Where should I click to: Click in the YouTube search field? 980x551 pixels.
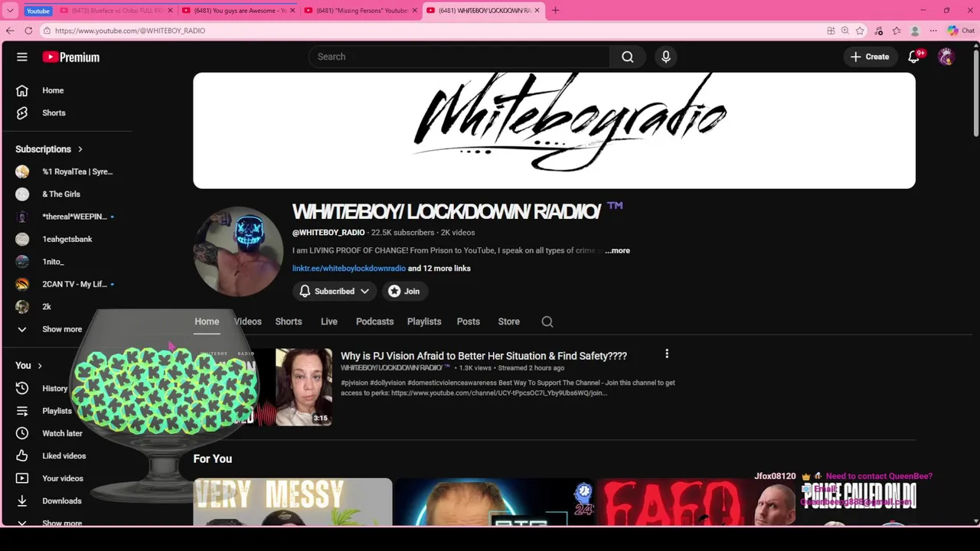coord(459,57)
